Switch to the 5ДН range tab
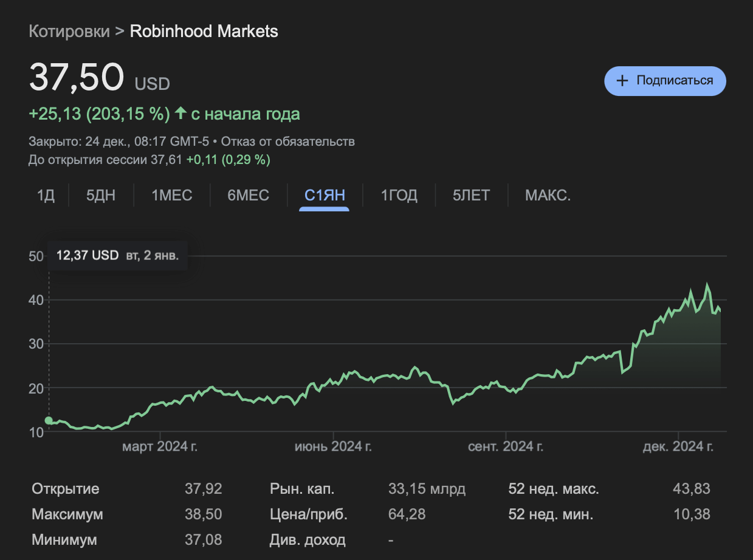 point(101,196)
